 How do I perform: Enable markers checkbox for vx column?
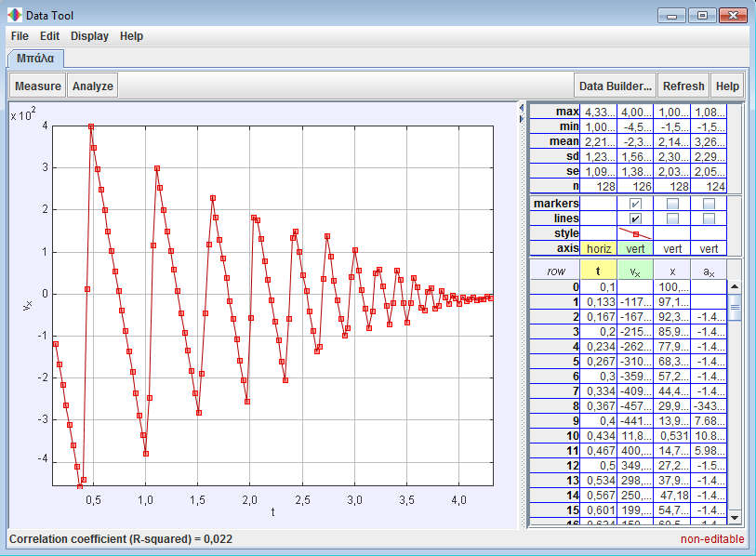tap(635, 204)
